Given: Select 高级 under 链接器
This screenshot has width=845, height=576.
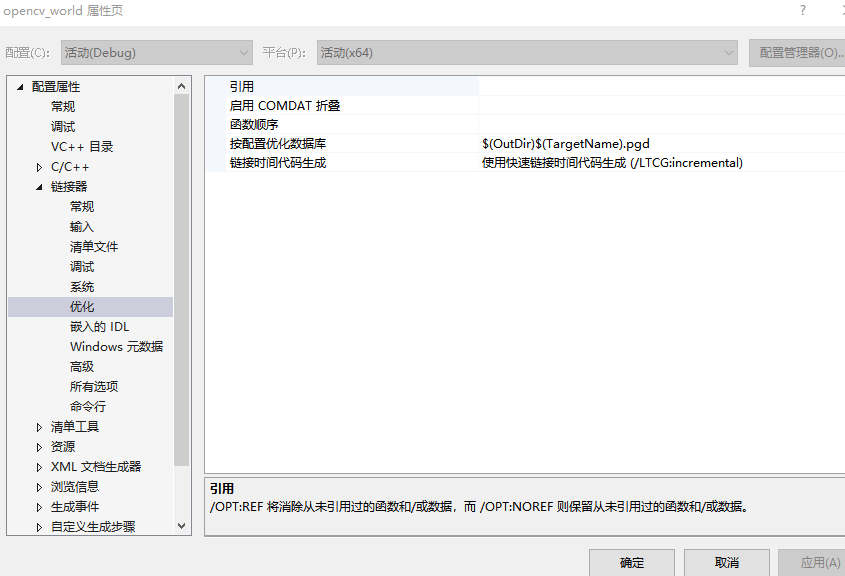Looking at the screenshot, I should 82,366.
